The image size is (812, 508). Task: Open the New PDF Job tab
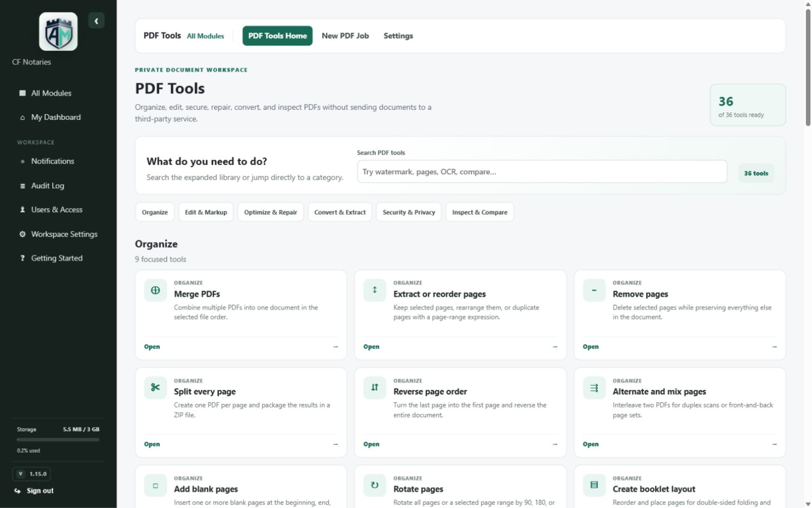click(x=345, y=36)
